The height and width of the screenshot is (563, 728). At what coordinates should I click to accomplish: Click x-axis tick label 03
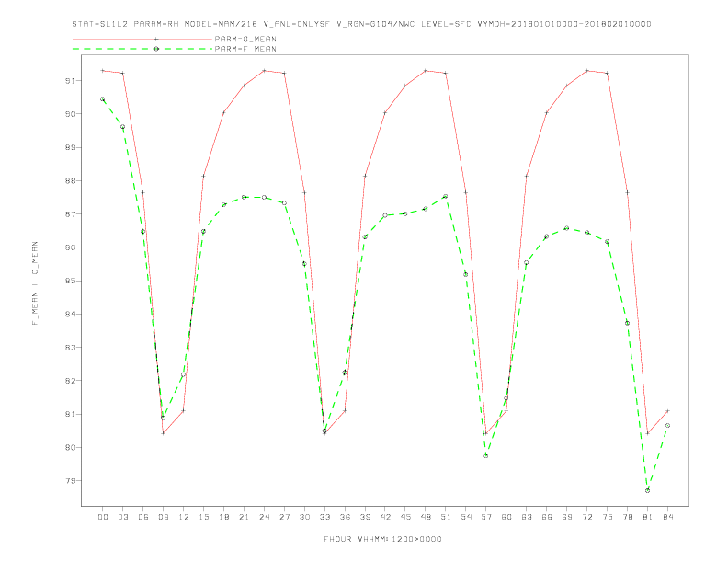click(122, 517)
